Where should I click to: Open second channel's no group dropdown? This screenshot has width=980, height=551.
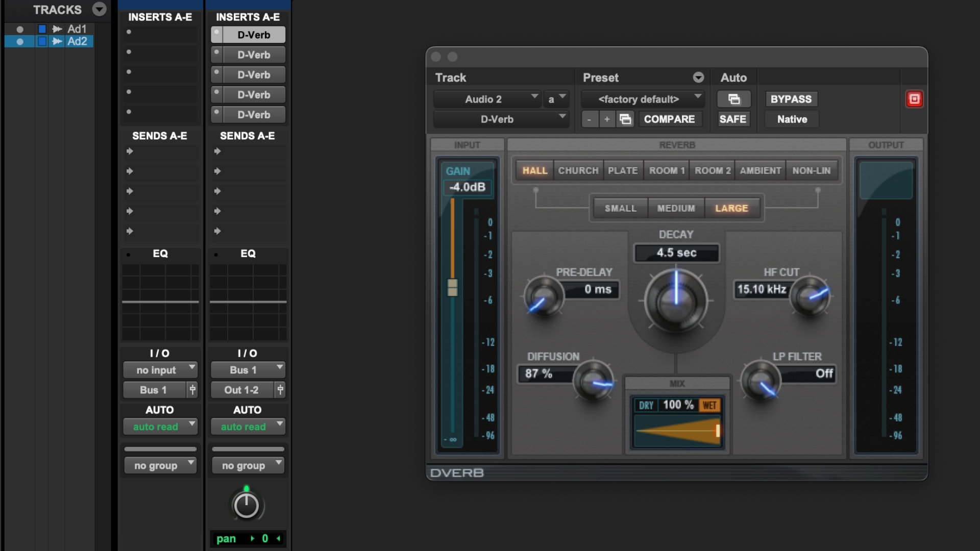[248, 465]
